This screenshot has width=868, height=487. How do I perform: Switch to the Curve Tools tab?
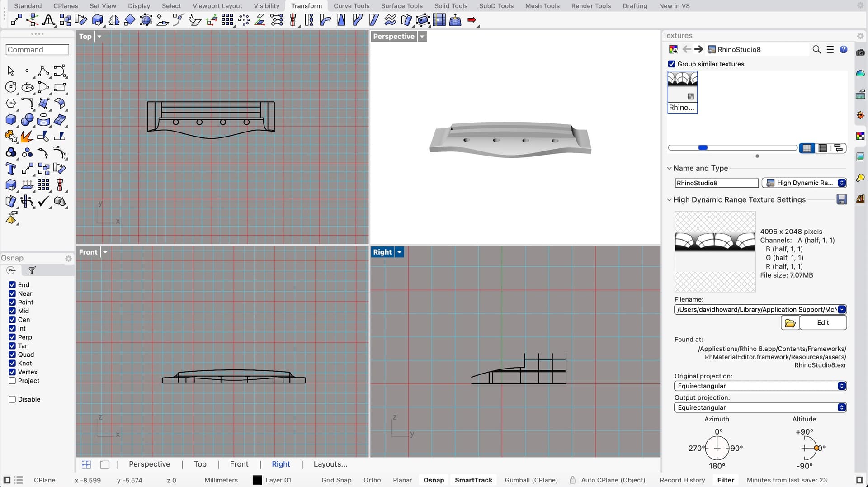pyautogui.click(x=351, y=6)
